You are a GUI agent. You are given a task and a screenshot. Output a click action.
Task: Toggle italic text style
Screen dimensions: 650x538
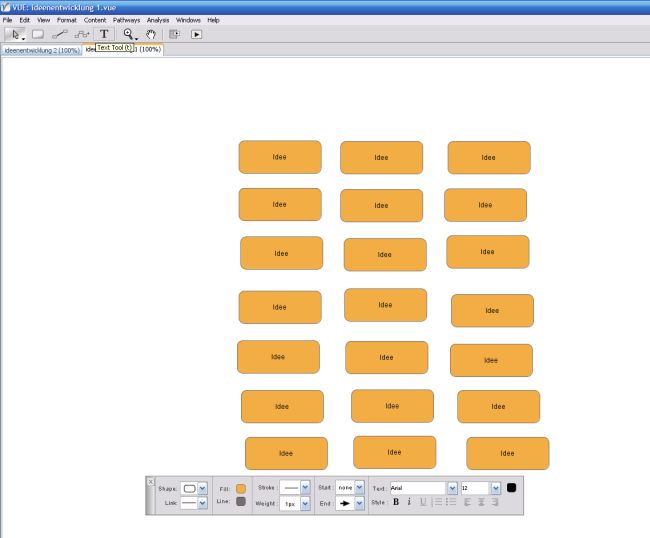pyautogui.click(x=409, y=502)
